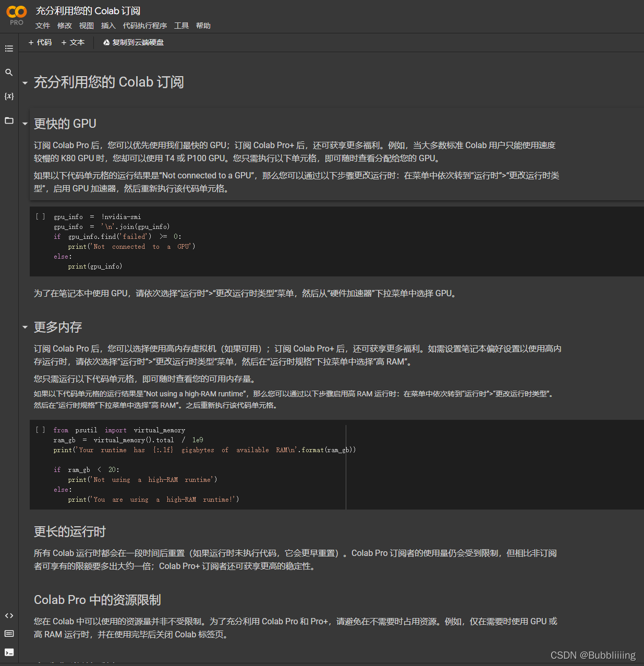Add a new text cell with 文本
The image size is (644, 666).
72,42
